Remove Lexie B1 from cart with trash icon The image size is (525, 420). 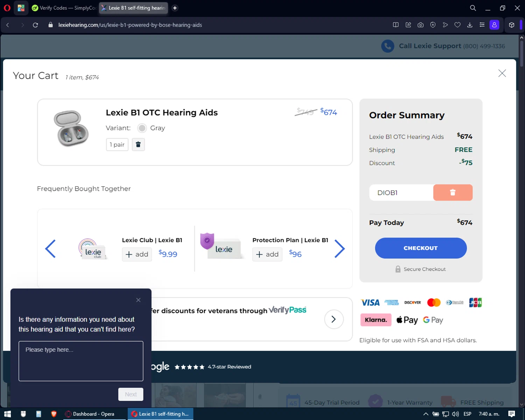click(138, 145)
